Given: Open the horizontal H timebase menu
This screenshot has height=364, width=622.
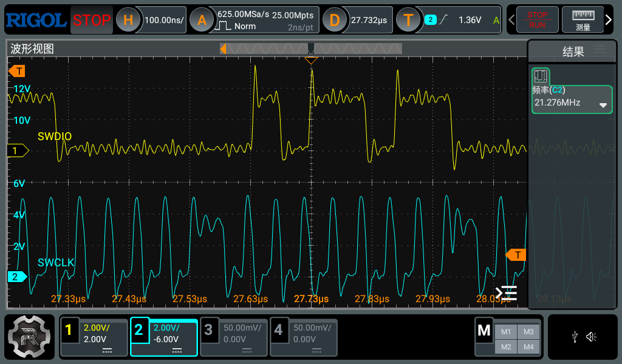Looking at the screenshot, I should point(128,20).
